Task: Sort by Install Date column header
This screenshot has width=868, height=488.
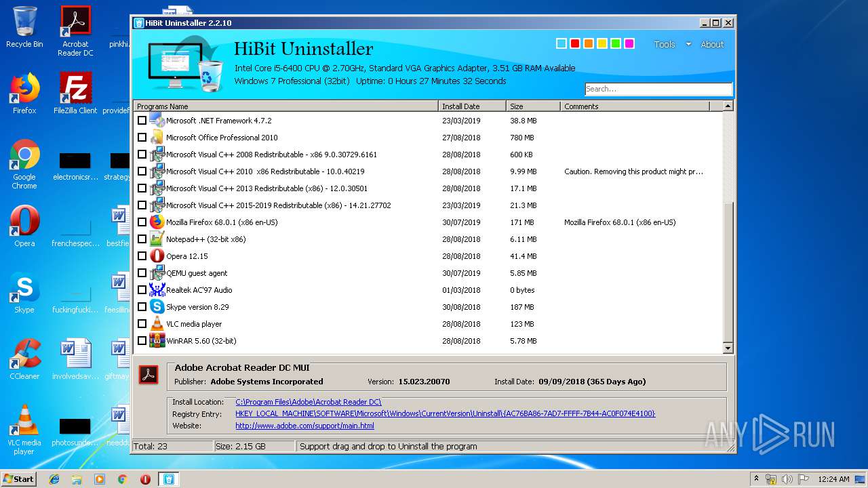Action: tap(473, 106)
